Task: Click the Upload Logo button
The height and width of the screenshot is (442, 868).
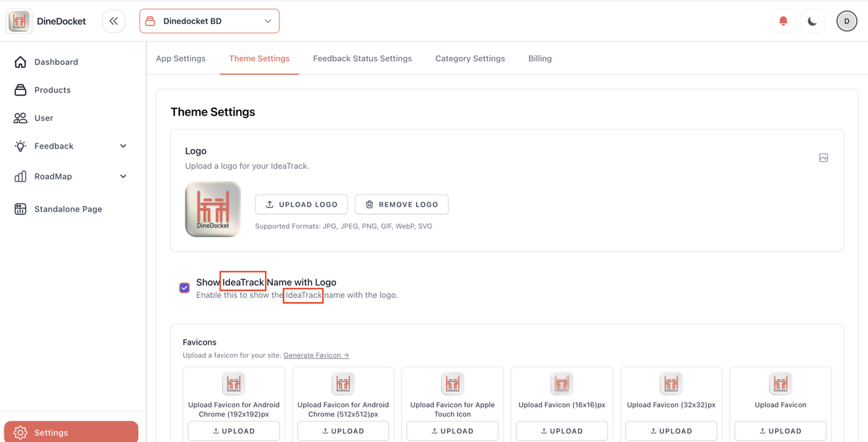Action: (301, 205)
